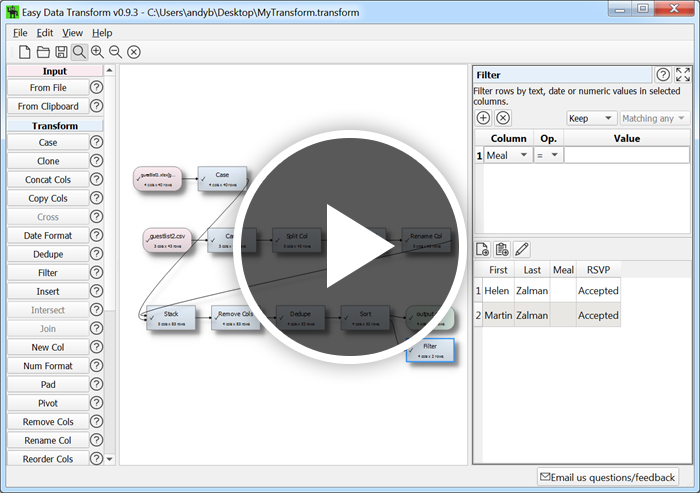Image resolution: width=700 pixels, height=493 pixels.
Task: Open the View menu
Action: [72, 32]
